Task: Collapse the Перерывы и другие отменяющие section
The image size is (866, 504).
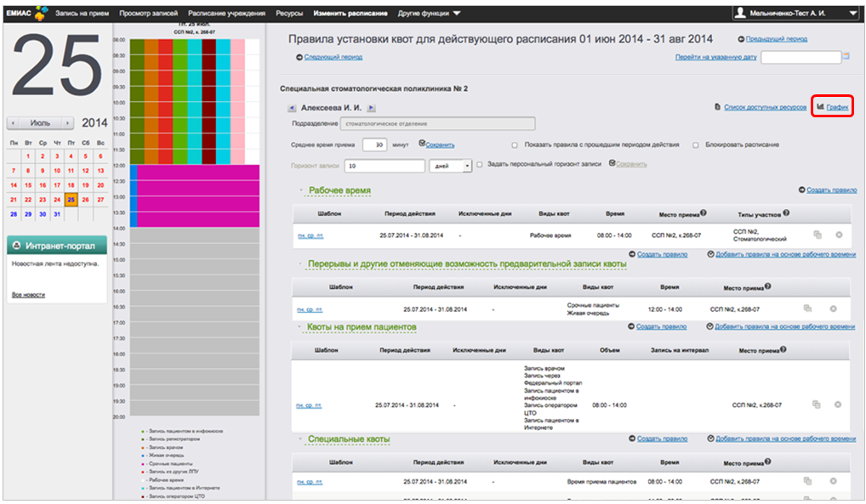Action: 300,263
